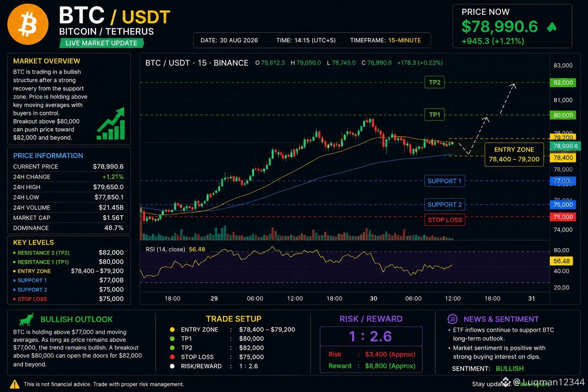Click the 83,000 price axis label
This screenshot has width=588, height=392.
pos(563,65)
